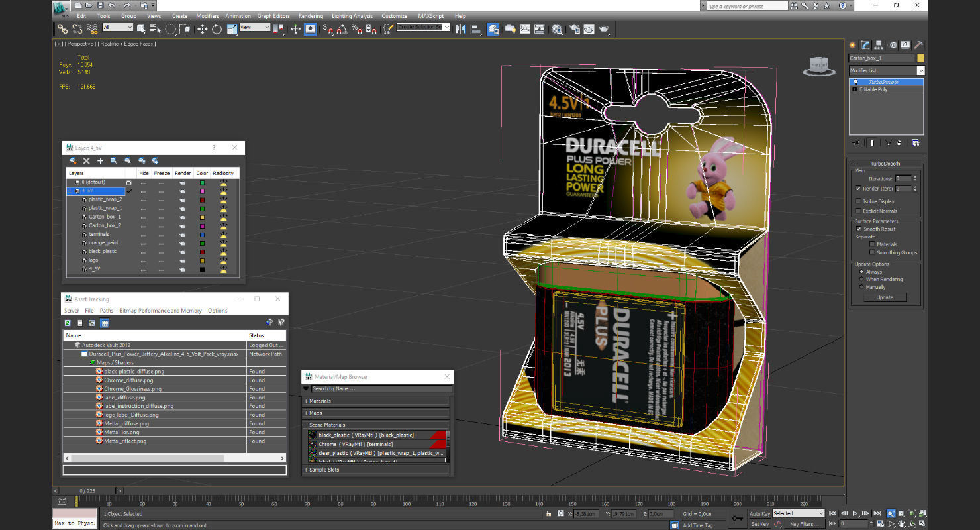Viewport: 980px width, 530px height.
Task: Open the Manage Layers toolbar icon
Action: (x=493, y=28)
